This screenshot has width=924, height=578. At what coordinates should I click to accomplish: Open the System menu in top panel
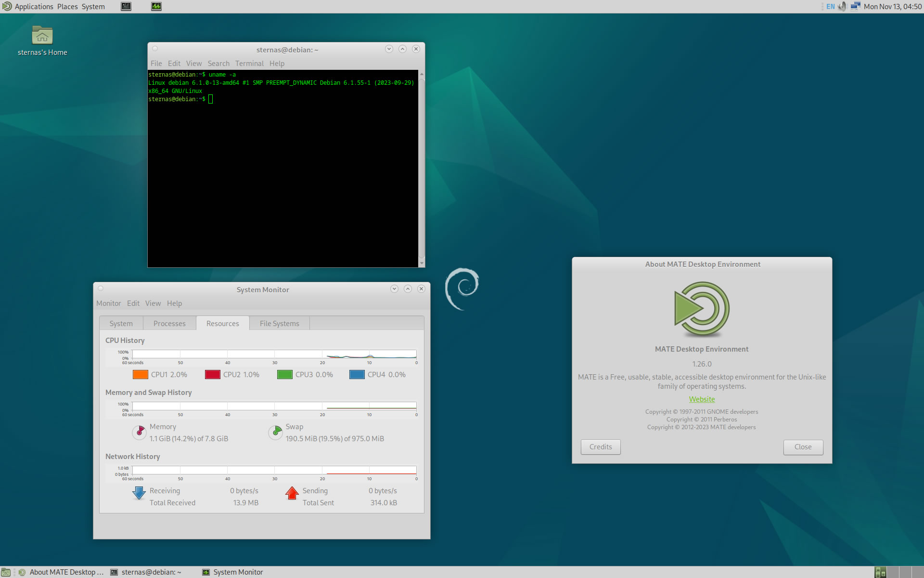tap(93, 7)
